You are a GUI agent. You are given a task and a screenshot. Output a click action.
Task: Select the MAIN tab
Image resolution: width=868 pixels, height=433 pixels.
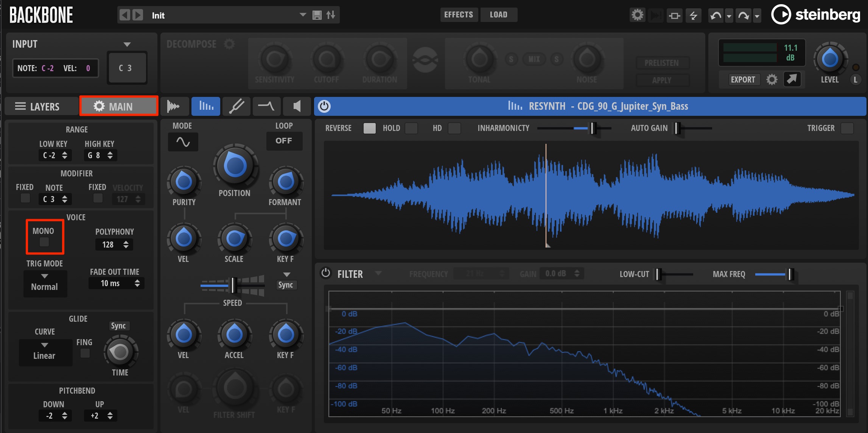119,106
